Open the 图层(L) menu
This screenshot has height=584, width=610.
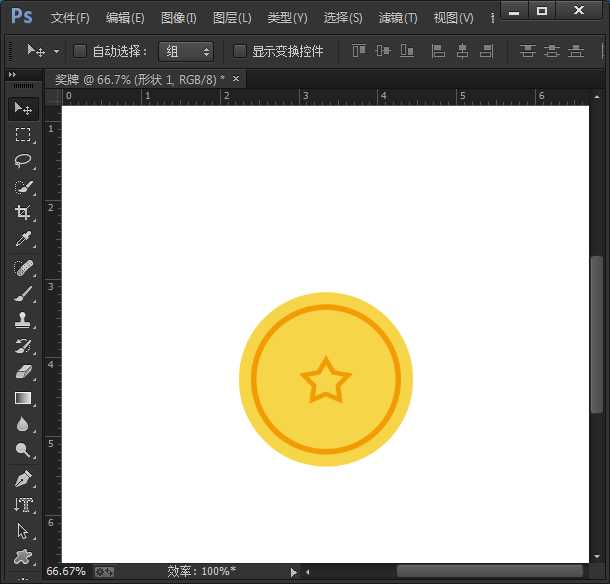[x=232, y=18]
